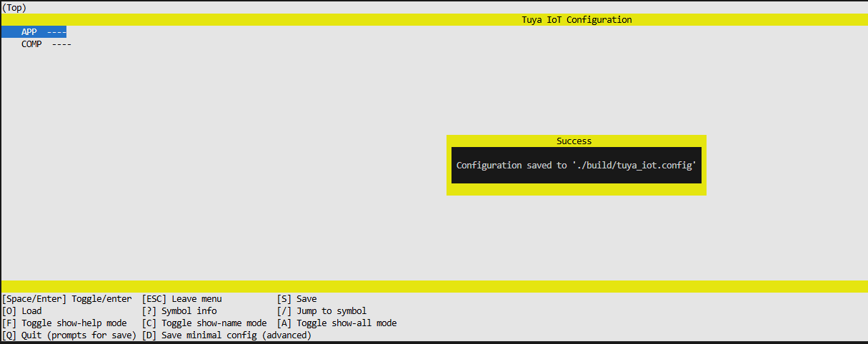Image resolution: width=868 pixels, height=344 pixels.
Task: Select the COMP menu entry
Action: (31, 44)
